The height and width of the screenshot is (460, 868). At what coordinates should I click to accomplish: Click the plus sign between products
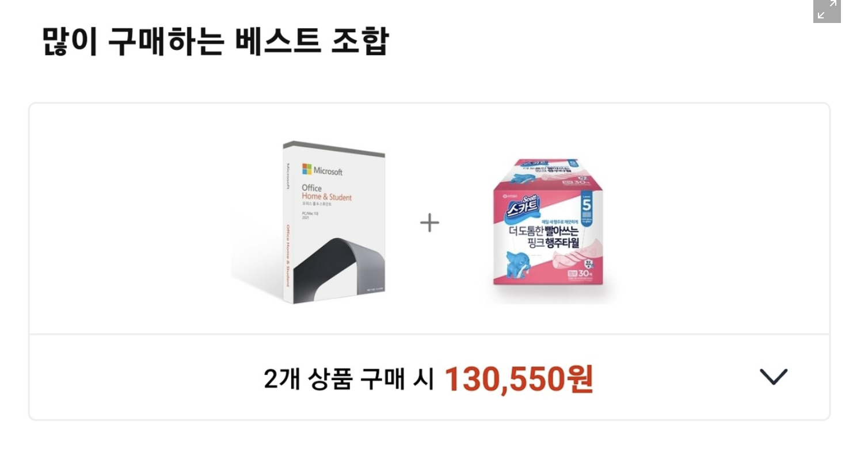(429, 223)
